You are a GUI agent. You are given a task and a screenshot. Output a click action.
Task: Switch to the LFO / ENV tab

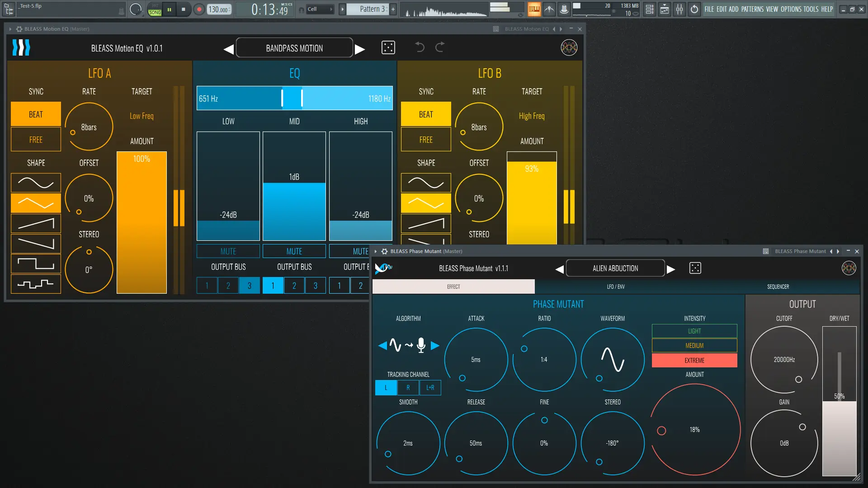click(615, 286)
